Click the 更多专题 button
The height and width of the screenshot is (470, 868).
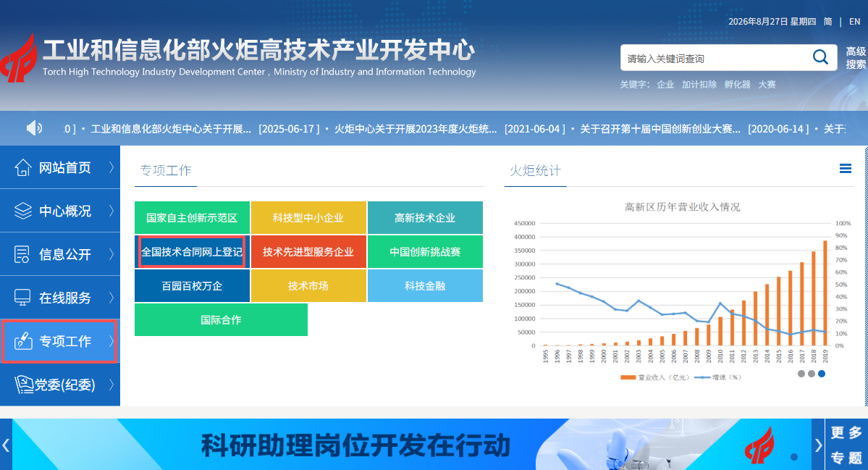[846, 445]
